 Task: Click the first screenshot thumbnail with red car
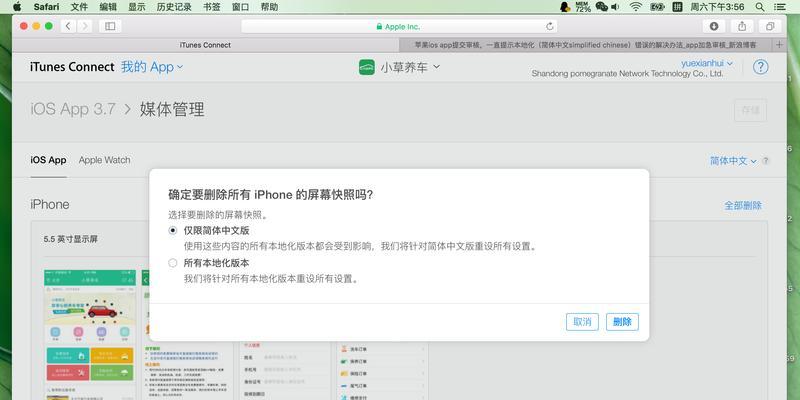click(x=90, y=335)
